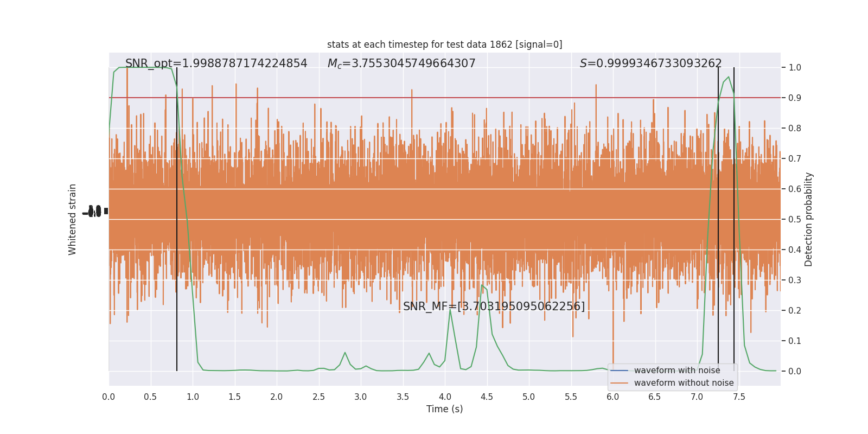The image size is (868, 434).
Task: Click the 'waveform without noise' legend entry
Action: [x=684, y=383]
